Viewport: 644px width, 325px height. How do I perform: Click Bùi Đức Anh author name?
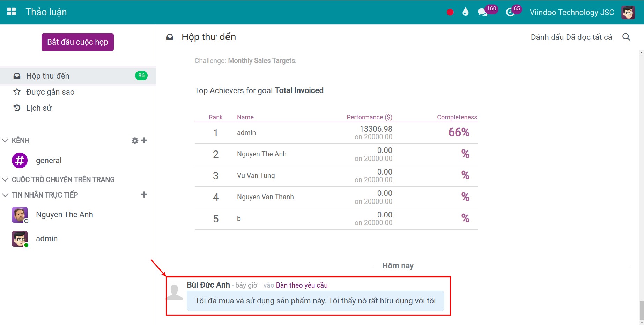[208, 285]
